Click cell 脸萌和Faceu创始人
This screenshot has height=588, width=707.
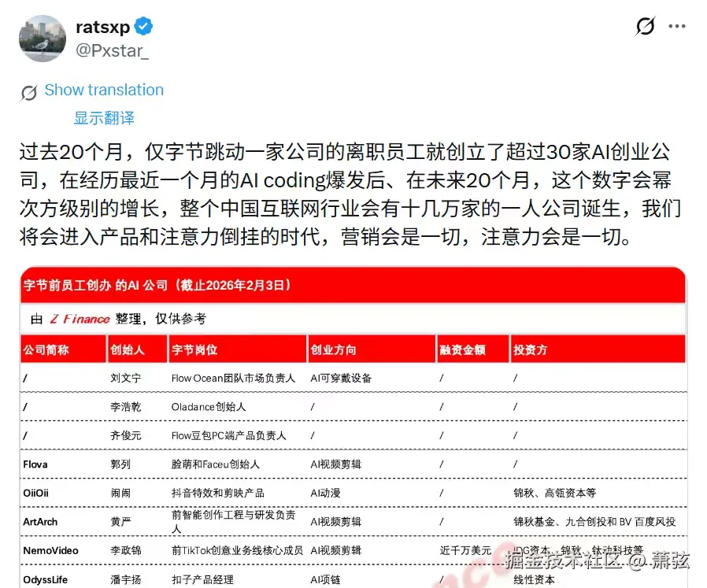216,464
